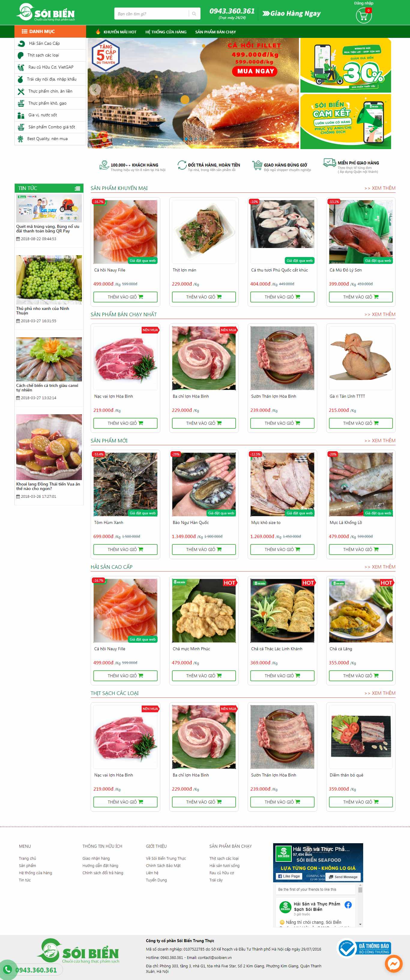Open the Facebook Messenger chat bubble
The width and height of the screenshot is (410, 980).
tap(393, 964)
